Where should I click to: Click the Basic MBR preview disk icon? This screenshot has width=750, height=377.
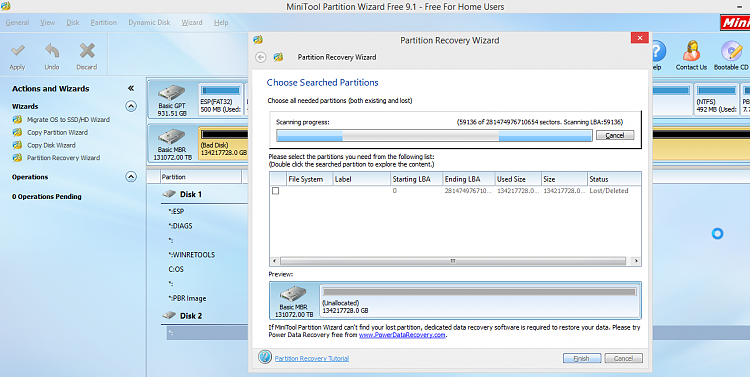point(293,294)
